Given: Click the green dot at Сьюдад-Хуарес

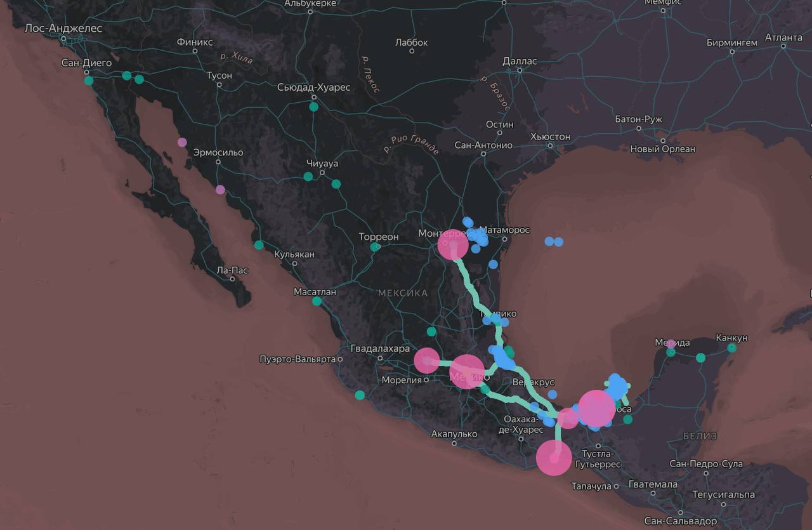Looking at the screenshot, I should [x=313, y=107].
